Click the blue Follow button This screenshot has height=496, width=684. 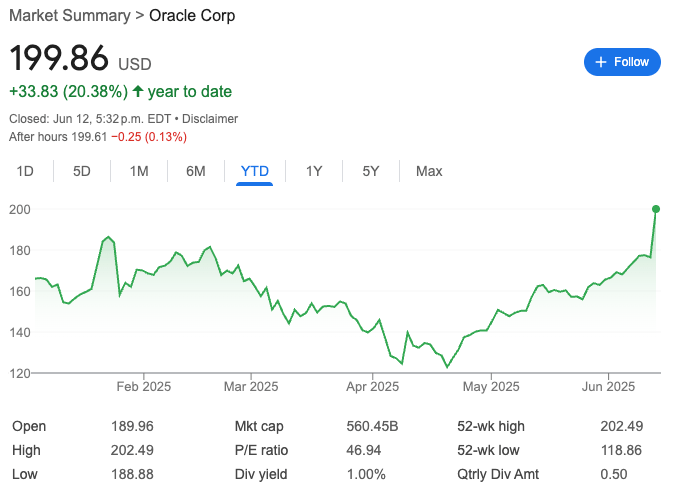[622, 62]
